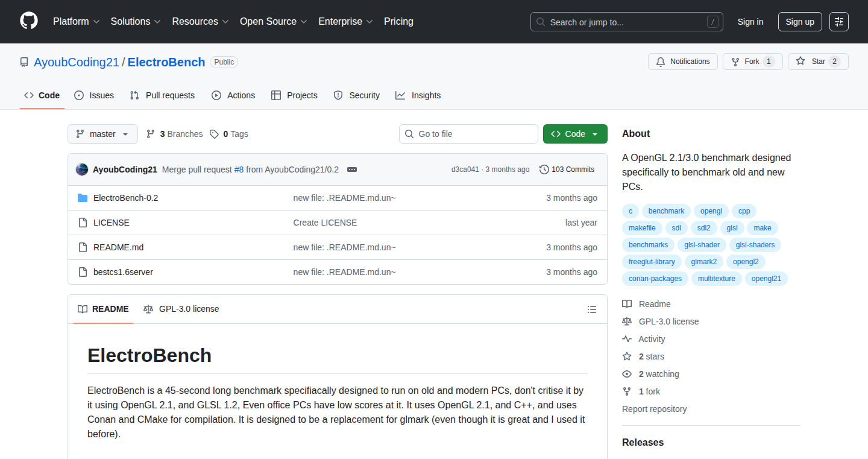The height and width of the screenshot is (459, 868).
Task: Focus the Search or jump to field
Action: tap(627, 22)
